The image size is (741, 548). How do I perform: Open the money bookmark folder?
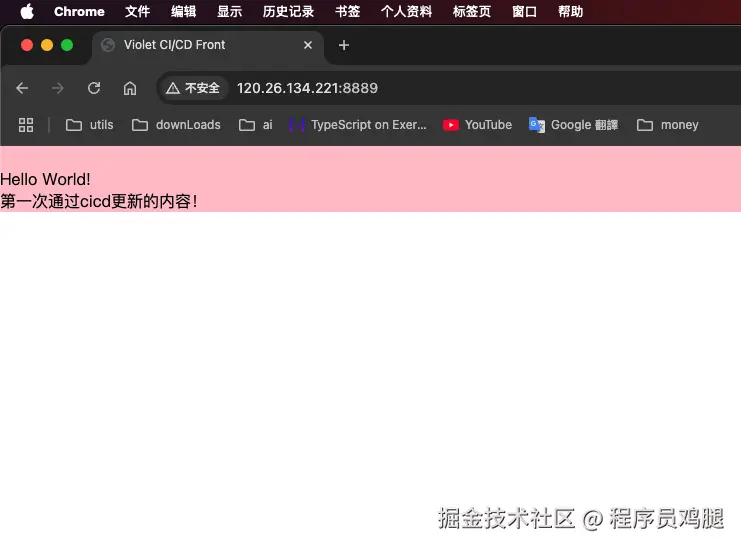pyautogui.click(x=668, y=125)
